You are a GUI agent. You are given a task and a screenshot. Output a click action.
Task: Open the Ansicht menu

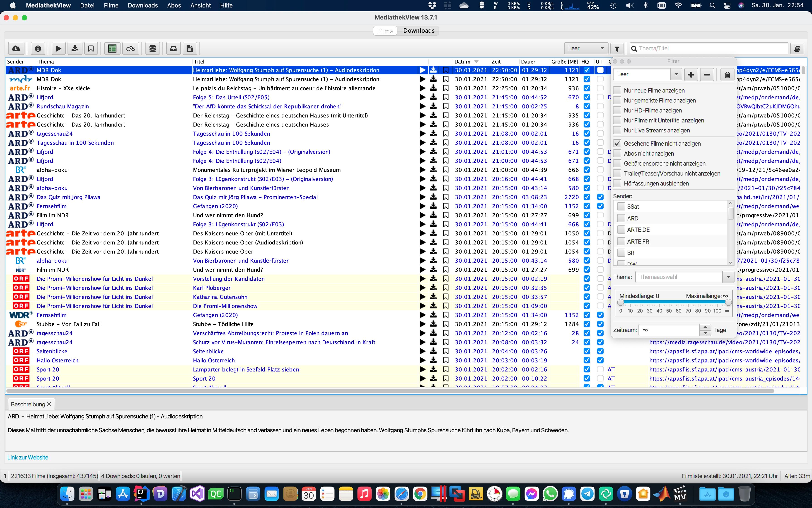tap(200, 5)
